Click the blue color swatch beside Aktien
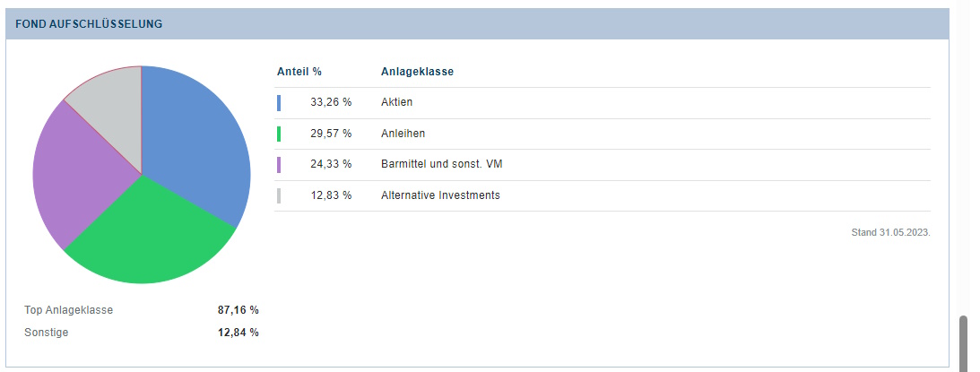 (x=279, y=103)
